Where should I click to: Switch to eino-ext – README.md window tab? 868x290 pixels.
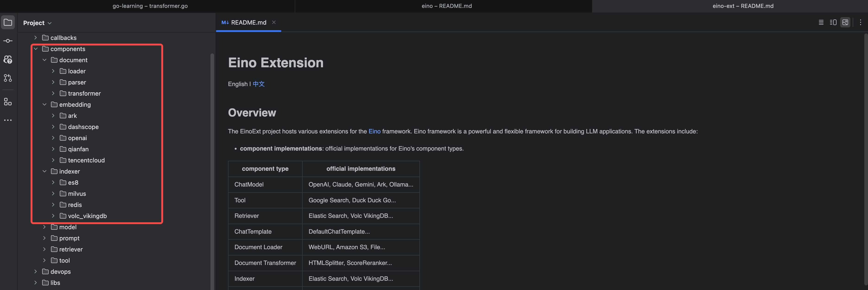pyautogui.click(x=743, y=6)
